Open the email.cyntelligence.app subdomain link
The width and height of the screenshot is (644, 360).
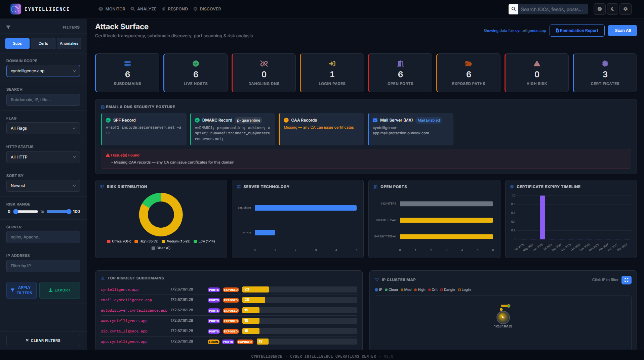(126, 300)
